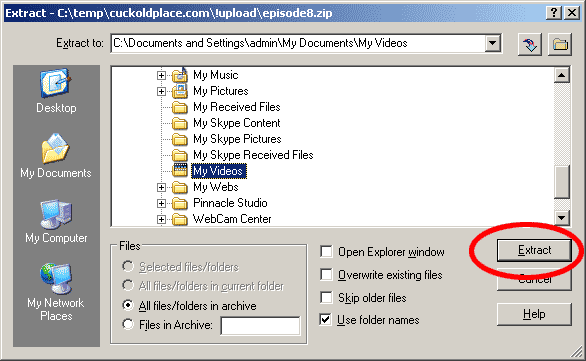Open My Network Places shortcut
This screenshot has width=586, height=361.
tap(56, 292)
